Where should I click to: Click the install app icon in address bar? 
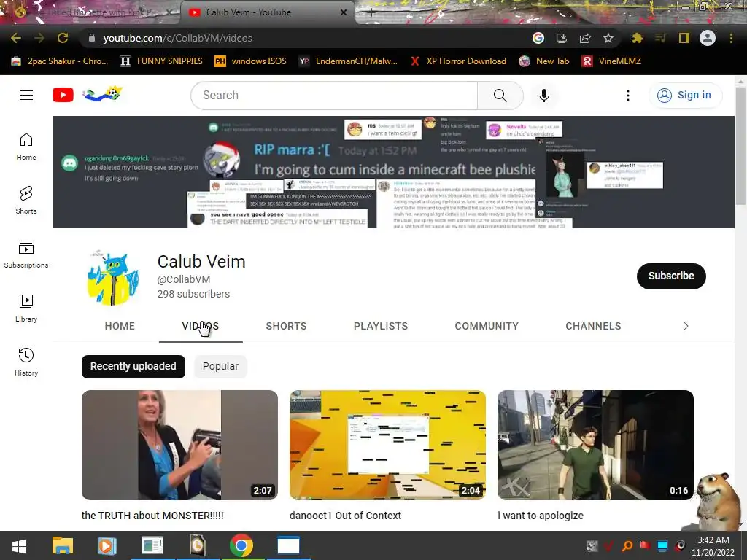tap(562, 38)
